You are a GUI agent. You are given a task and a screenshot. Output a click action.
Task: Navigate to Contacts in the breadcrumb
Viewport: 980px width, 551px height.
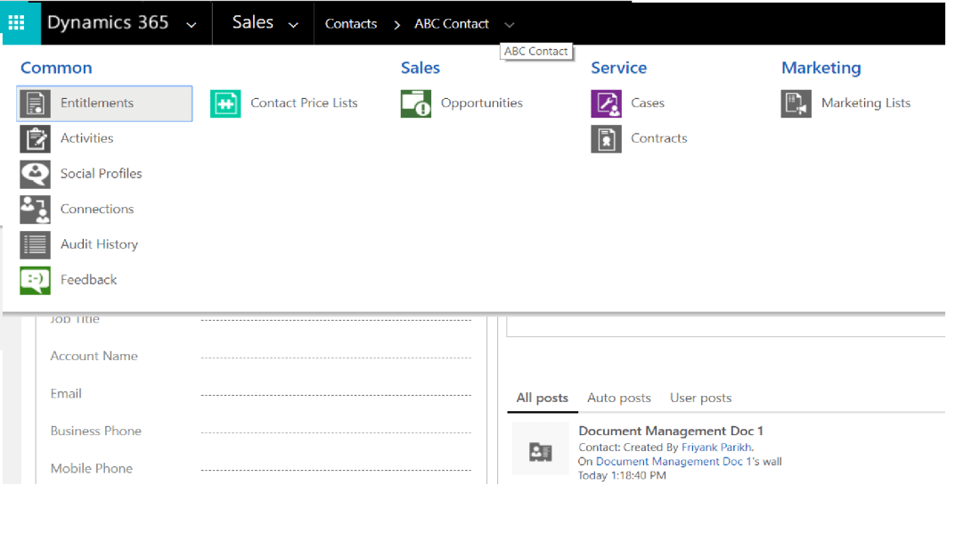point(351,24)
